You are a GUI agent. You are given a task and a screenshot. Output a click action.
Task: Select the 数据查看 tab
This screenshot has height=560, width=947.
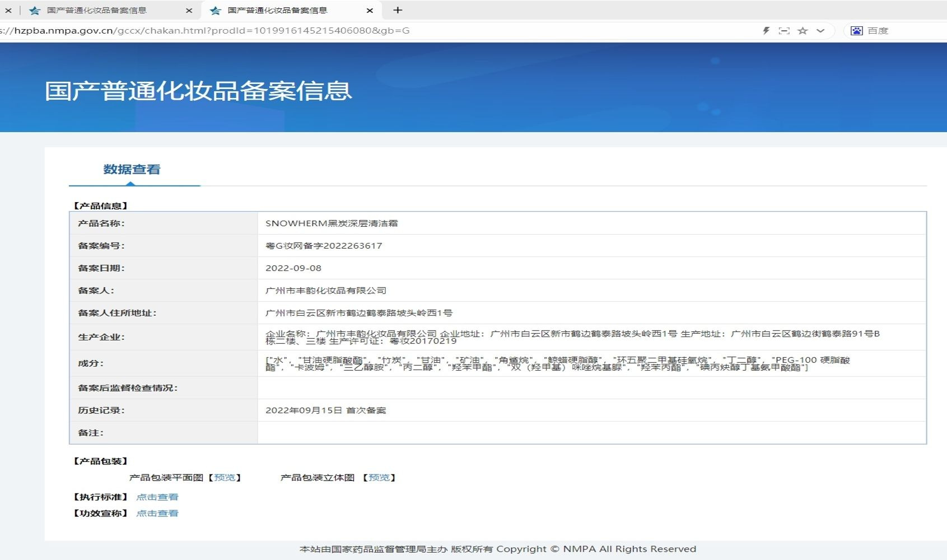point(132,169)
